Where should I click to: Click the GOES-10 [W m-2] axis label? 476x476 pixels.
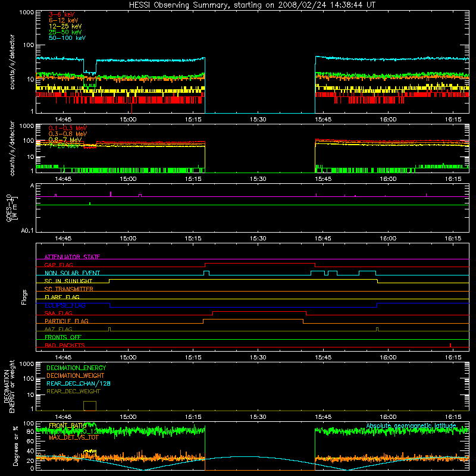[x=12, y=208]
